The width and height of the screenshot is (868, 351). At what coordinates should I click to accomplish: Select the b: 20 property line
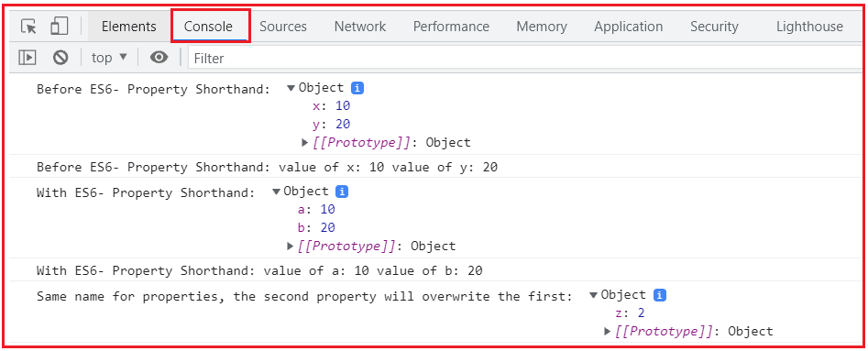(x=316, y=228)
